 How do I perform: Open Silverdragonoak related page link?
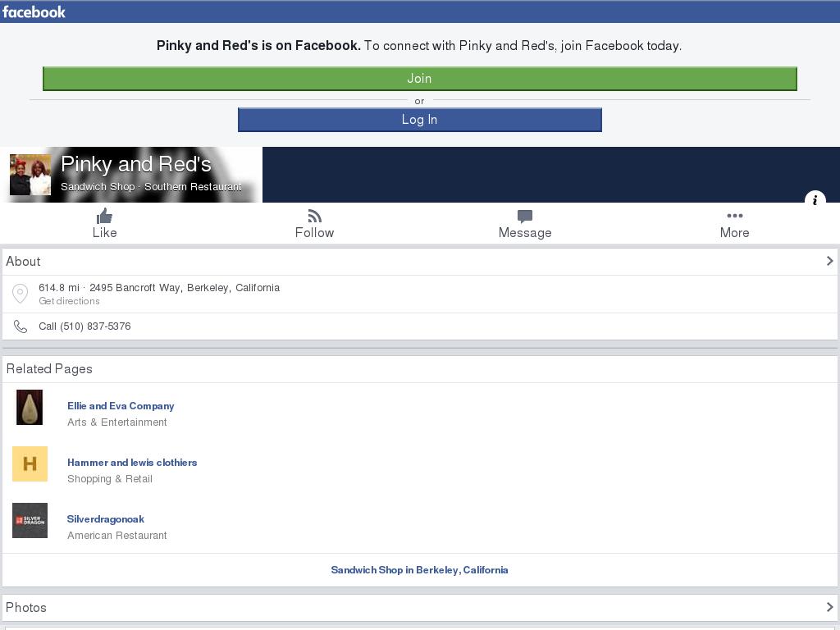tap(106, 519)
